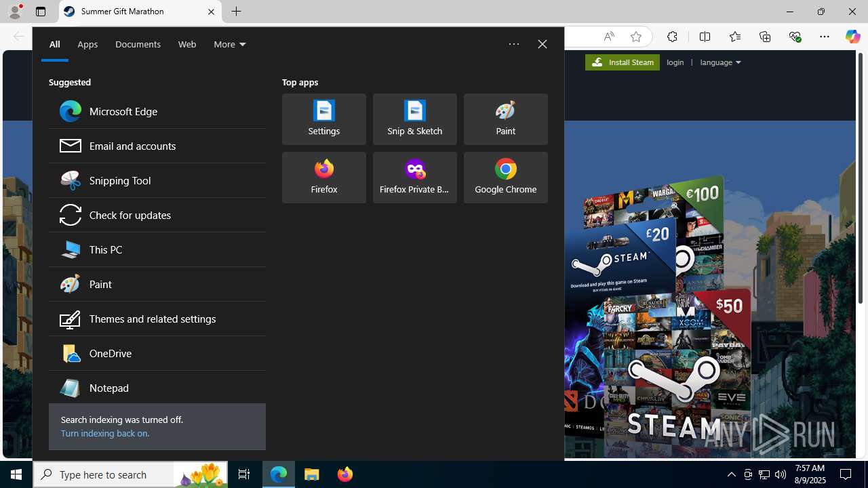Open Settings tile in Top apps
Viewport: 868px width, 488px height.
[x=324, y=119]
